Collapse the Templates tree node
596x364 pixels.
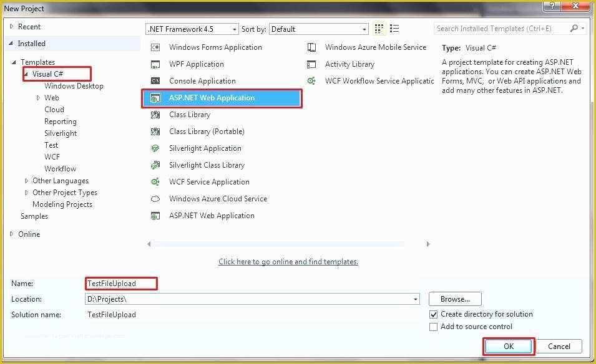pyautogui.click(x=14, y=62)
